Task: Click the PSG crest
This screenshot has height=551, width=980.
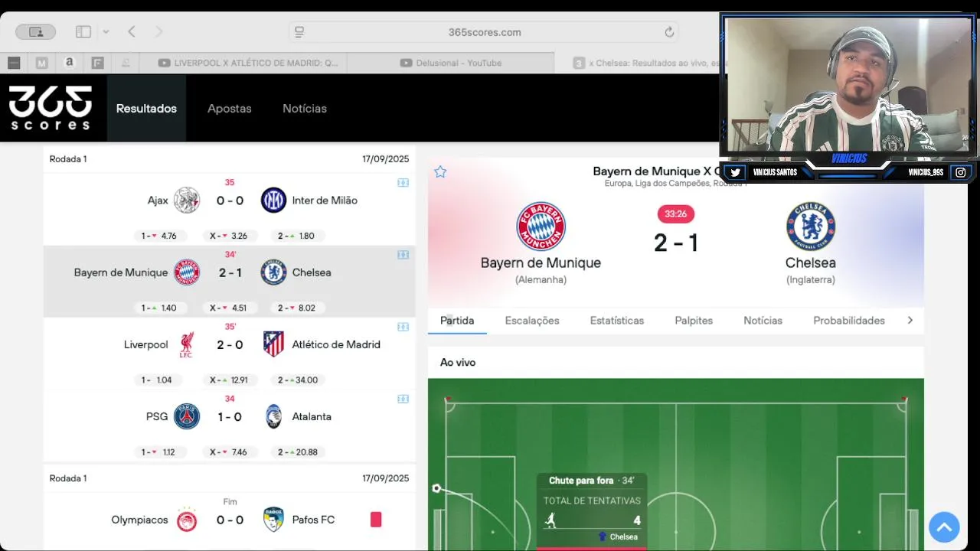Action: (x=187, y=416)
